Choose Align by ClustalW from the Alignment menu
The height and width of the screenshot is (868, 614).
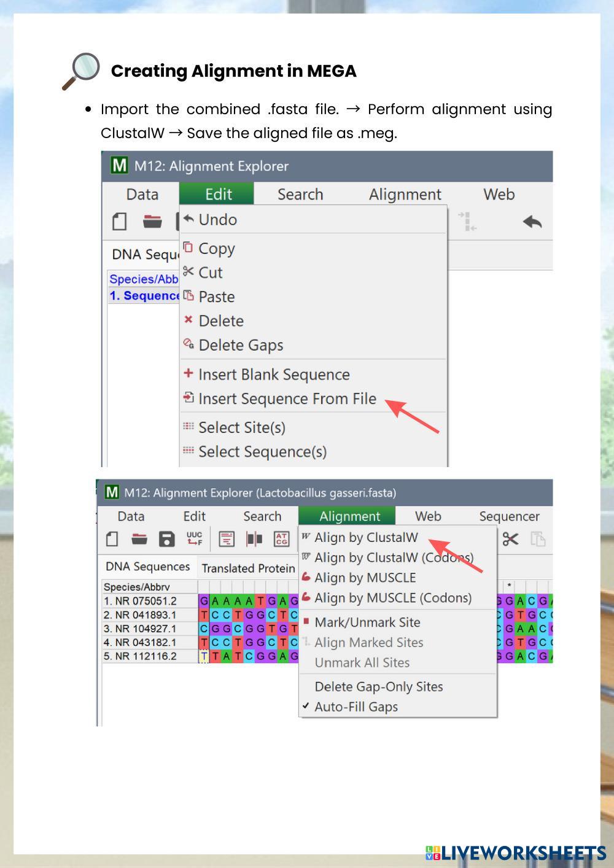coord(365,537)
